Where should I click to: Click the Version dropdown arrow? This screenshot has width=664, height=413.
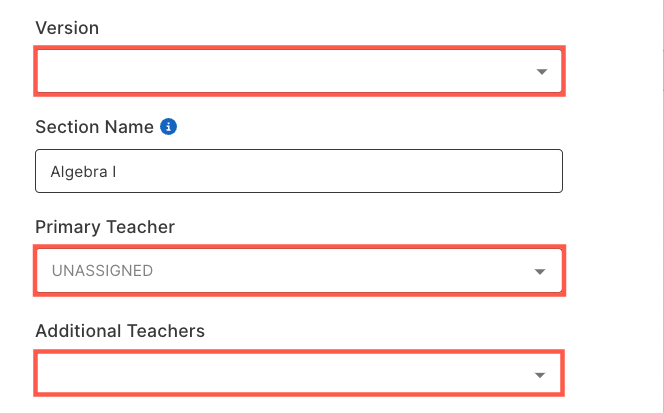(x=542, y=72)
